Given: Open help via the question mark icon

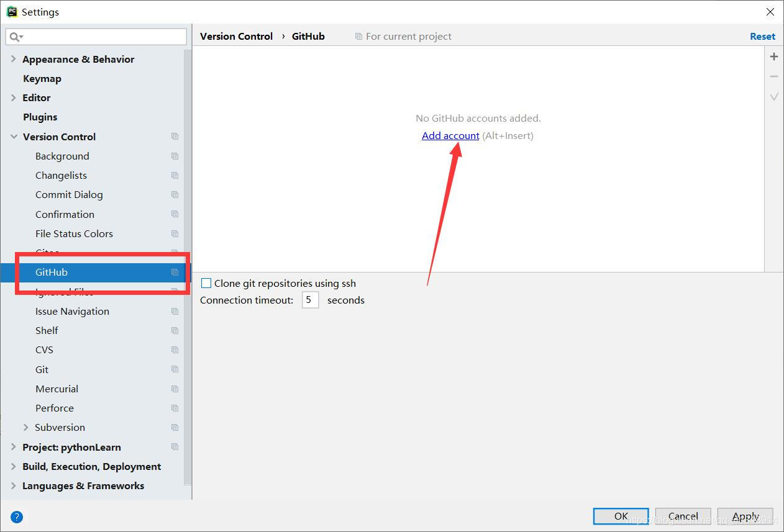Looking at the screenshot, I should pos(17,516).
